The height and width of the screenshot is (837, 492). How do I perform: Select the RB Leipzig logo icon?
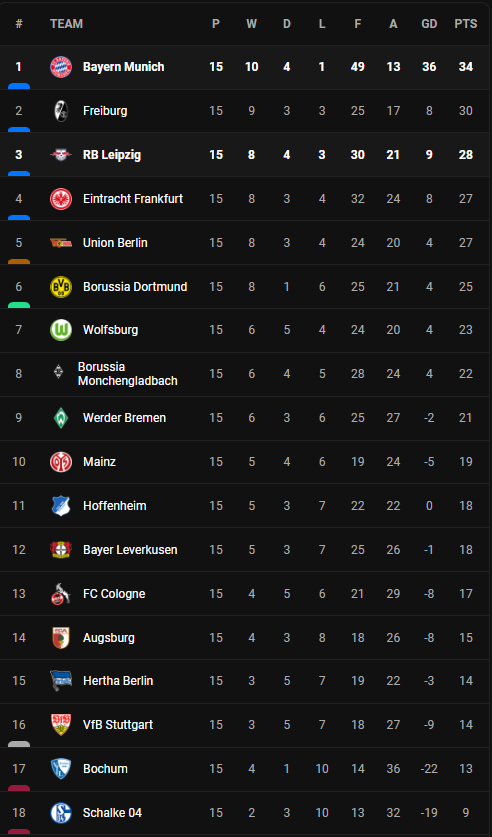click(61, 155)
